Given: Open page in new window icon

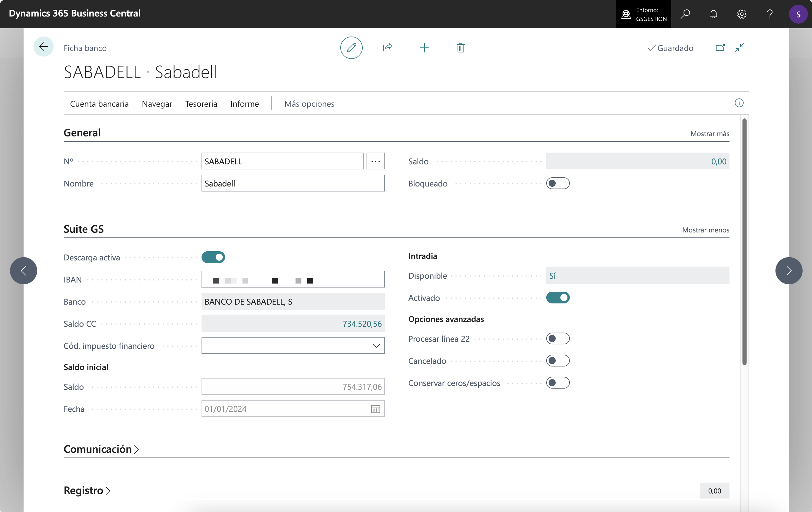Looking at the screenshot, I should [720, 47].
